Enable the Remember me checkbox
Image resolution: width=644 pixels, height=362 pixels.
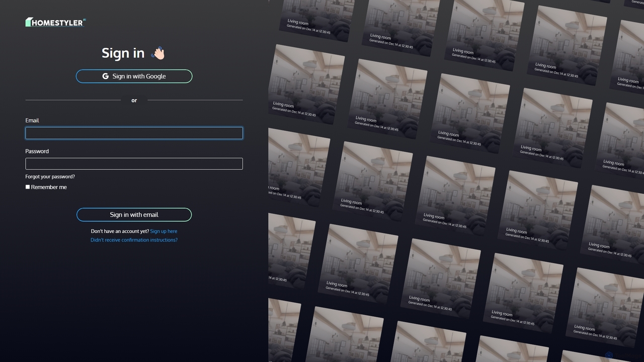point(28,187)
